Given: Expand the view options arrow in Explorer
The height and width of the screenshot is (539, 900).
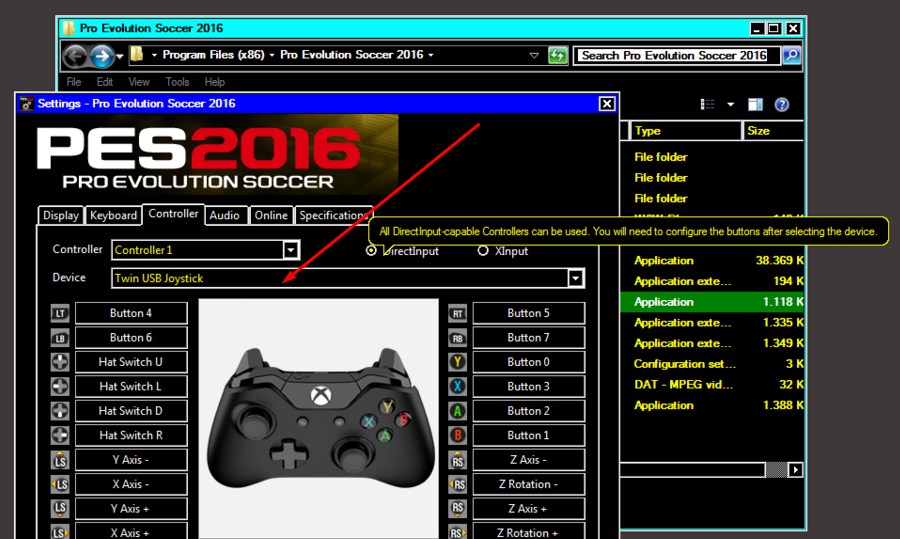Looking at the screenshot, I should pos(731,104).
